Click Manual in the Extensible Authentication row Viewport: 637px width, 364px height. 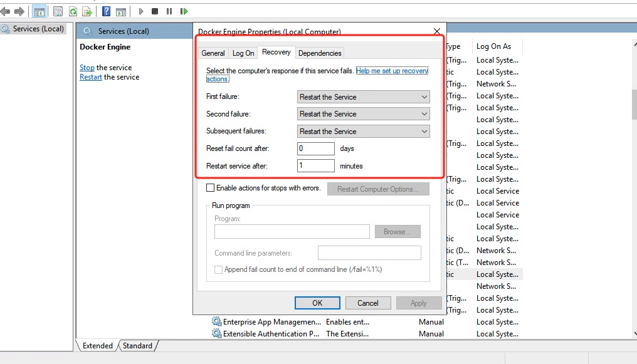point(431,333)
